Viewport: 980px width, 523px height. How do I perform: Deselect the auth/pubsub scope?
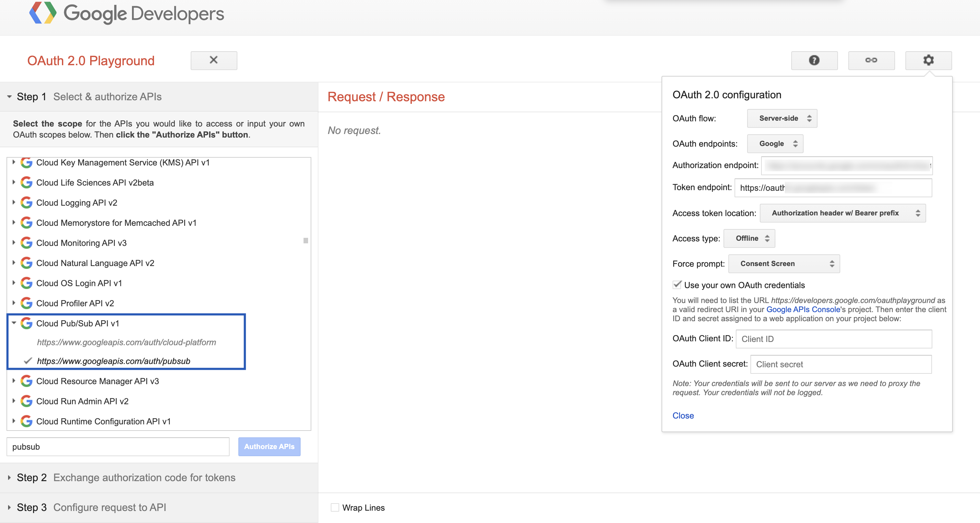click(114, 361)
